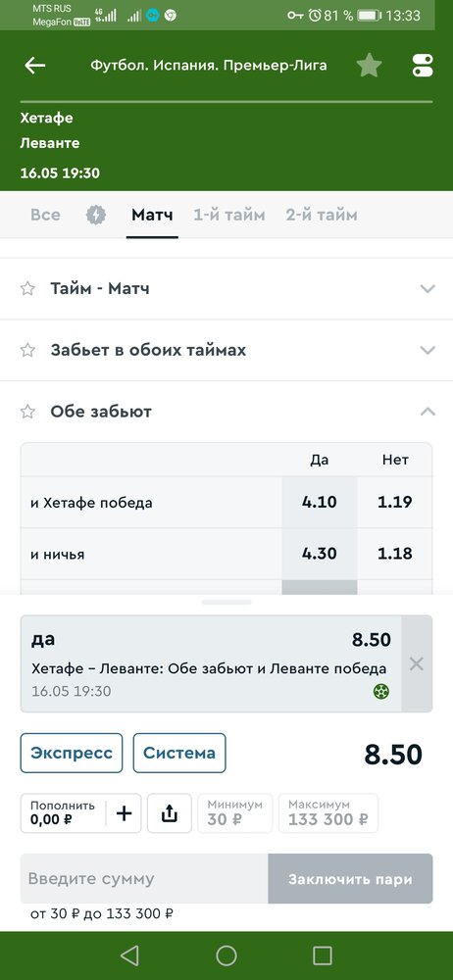Choose the Экспресс bet type
This screenshot has height=980, width=453.
click(x=72, y=753)
